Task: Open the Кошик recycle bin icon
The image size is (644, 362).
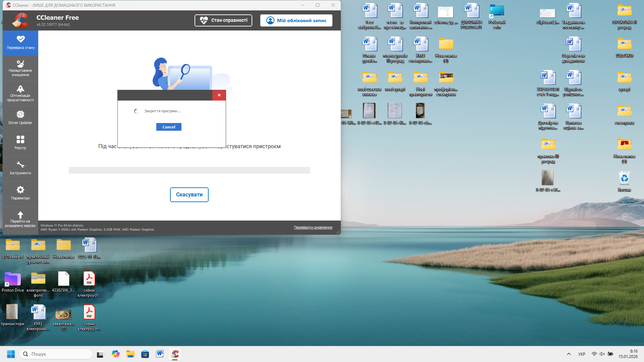Action: pos(624,181)
